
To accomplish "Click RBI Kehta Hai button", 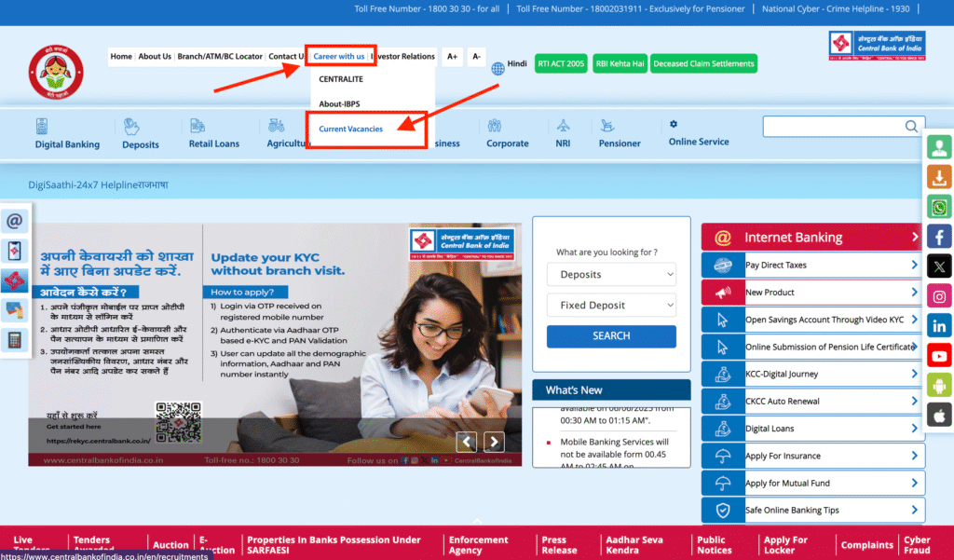I will [x=620, y=63].
